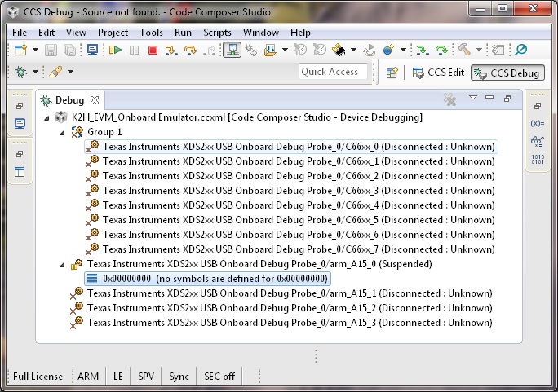Switch to CCS Edit perspective

pyautogui.click(x=438, y=73)
